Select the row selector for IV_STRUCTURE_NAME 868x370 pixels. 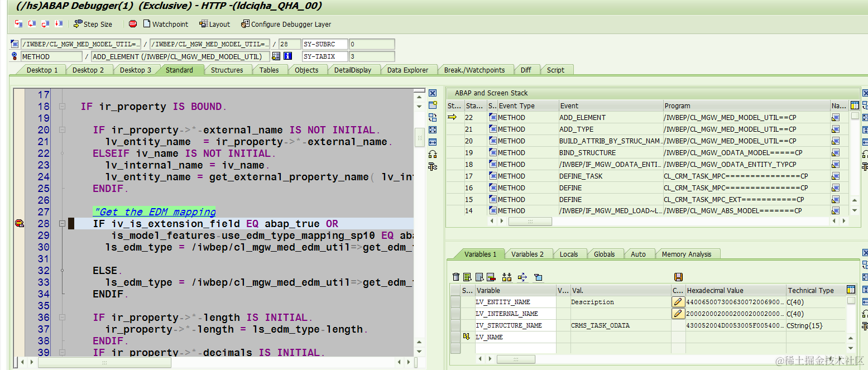[x=455, y=325]
